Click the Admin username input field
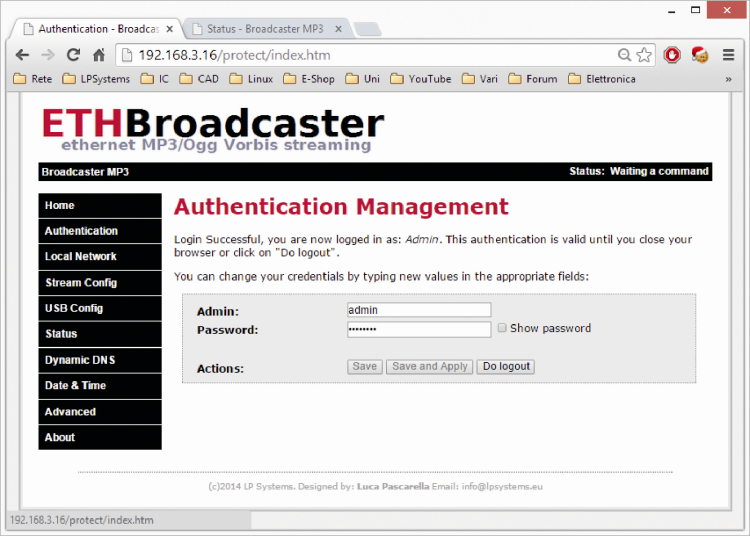The width and height of the screenshot is (750, 536). 418,311
